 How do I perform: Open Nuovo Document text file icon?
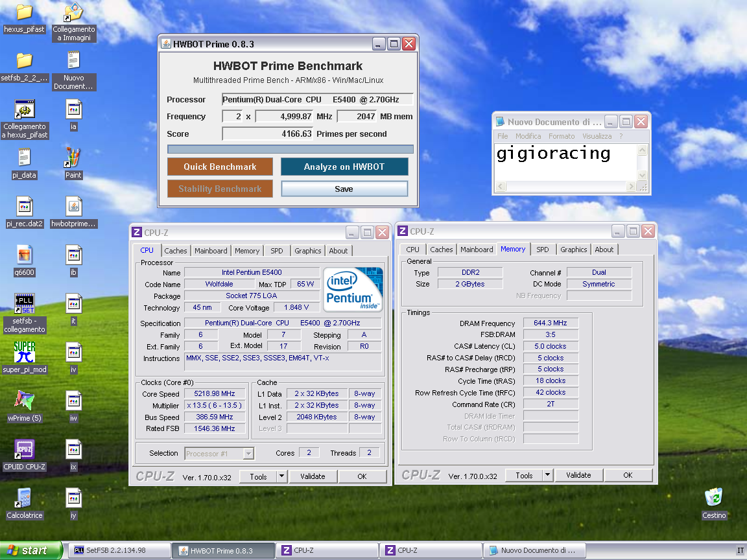[x=73, y=60]
